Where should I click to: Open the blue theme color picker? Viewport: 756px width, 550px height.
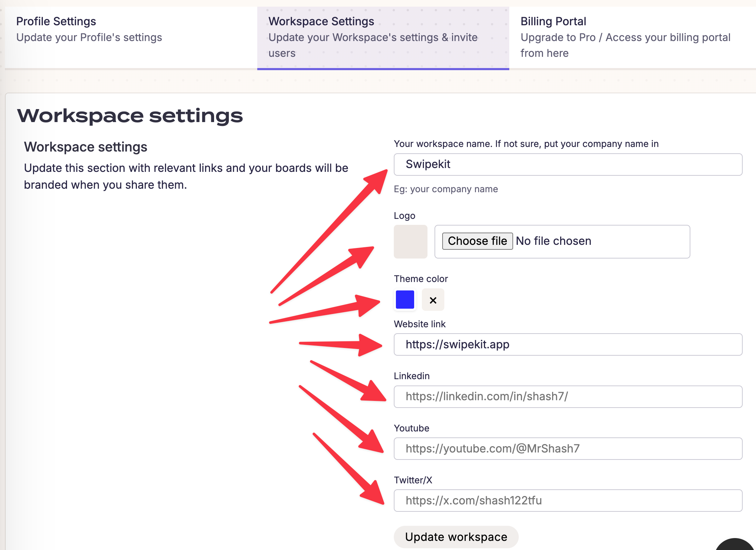(405, 300)
